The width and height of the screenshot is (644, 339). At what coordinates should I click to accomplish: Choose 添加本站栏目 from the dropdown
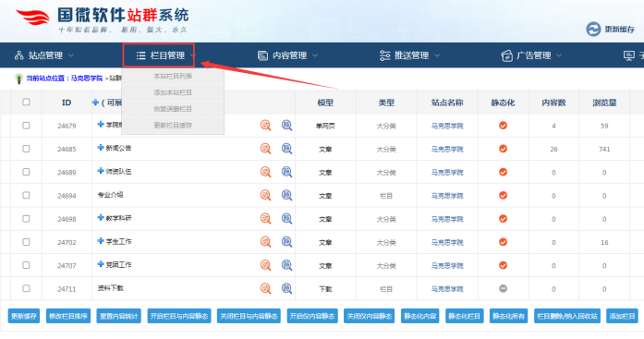coord(173,92)
